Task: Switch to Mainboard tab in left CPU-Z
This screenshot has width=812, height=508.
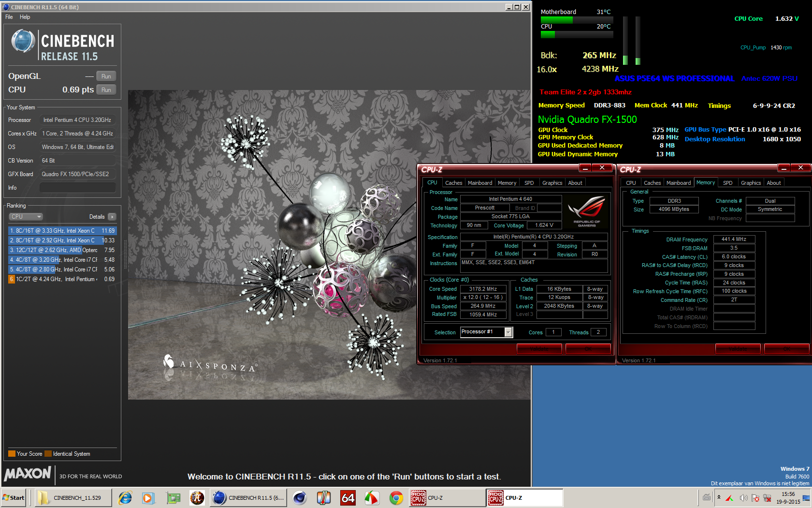Action: coord(480,183)
